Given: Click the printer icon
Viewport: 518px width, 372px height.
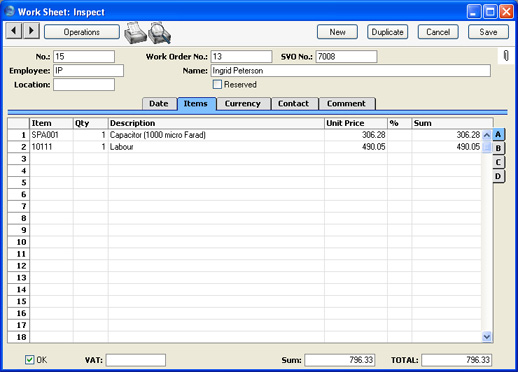Looking at the screenshot, I should click(x=135, y=33).
